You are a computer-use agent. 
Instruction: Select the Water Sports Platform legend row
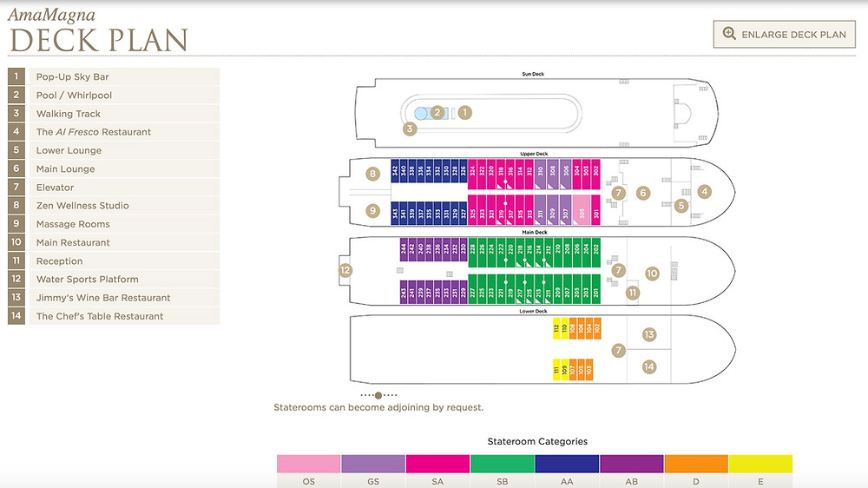pos(114,280)
